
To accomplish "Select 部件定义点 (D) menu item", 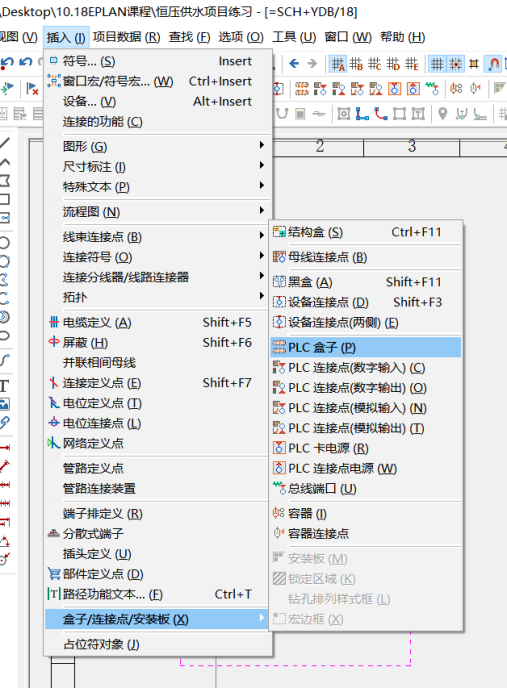I will tap(158, 574).
